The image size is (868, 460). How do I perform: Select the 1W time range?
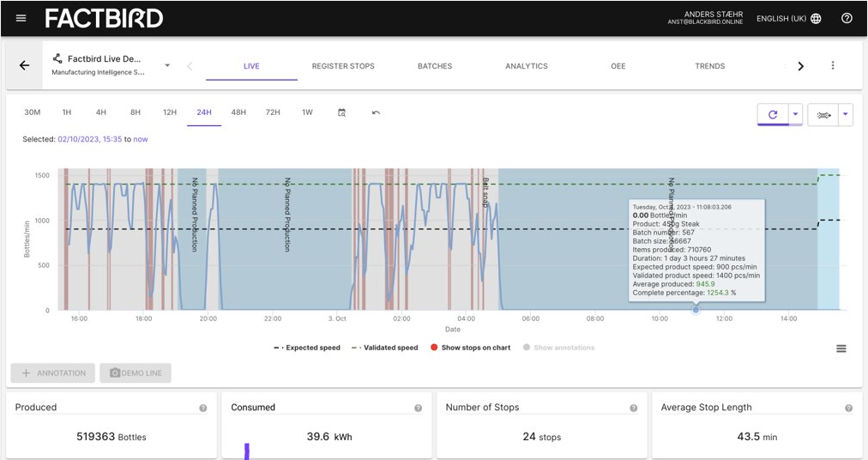point(307,112)
